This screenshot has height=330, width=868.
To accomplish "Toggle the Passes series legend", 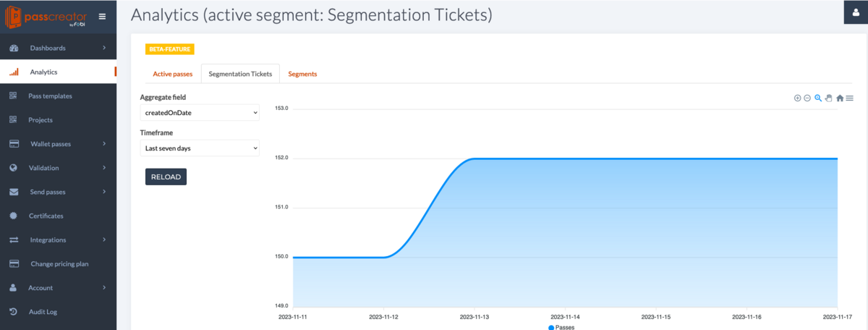I will 561,327.
